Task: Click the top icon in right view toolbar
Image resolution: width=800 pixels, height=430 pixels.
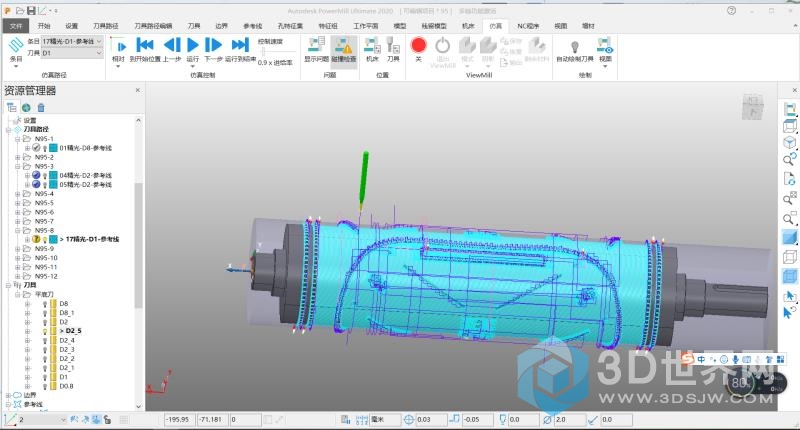Action: 789,109
